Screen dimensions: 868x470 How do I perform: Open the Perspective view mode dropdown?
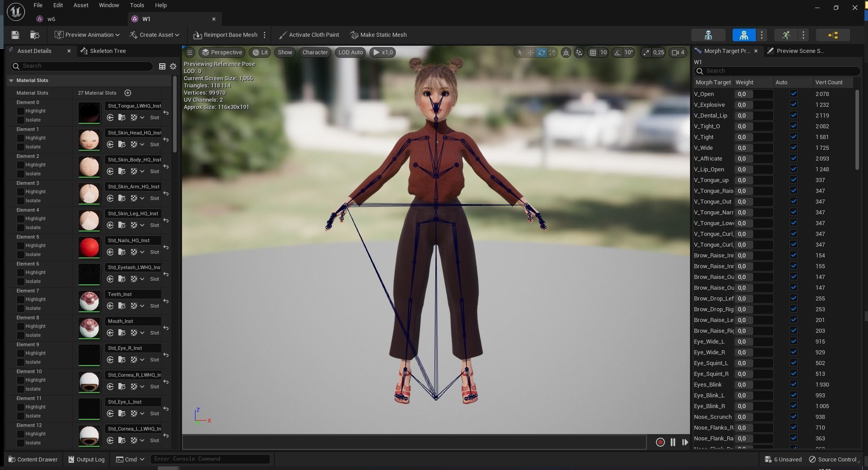(x=222, y=52)
